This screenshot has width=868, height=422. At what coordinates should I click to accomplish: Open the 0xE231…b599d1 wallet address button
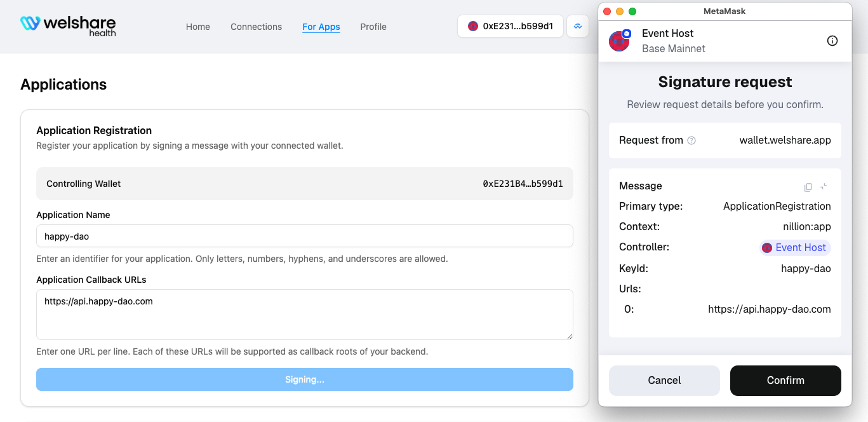[511, 27]
